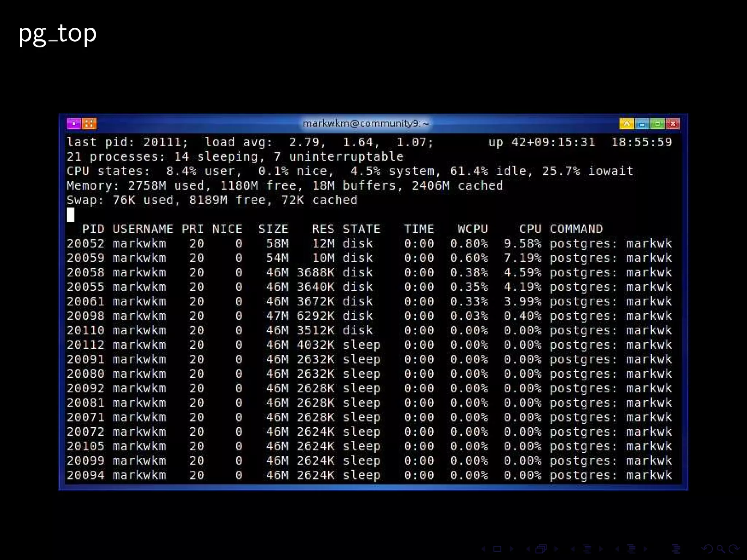The width and height of the screenshot is (747, 560).
Task: Select process row with PID 20052
Action: click(x=85, y=244)
